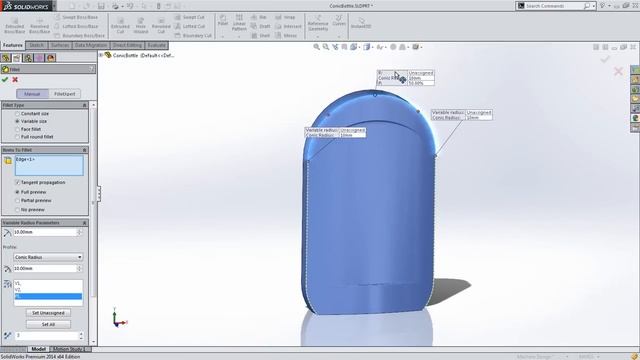Accept fillet with green checkmark
The width and height of the screenshot is (640, 360).
pyautogui.click(x=5, y=80)
